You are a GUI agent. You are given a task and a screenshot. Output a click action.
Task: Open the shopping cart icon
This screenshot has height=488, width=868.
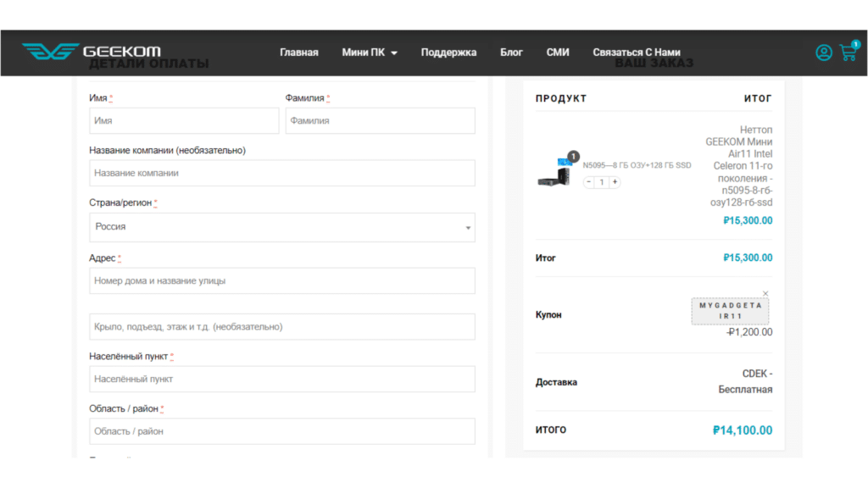[849, 52]
